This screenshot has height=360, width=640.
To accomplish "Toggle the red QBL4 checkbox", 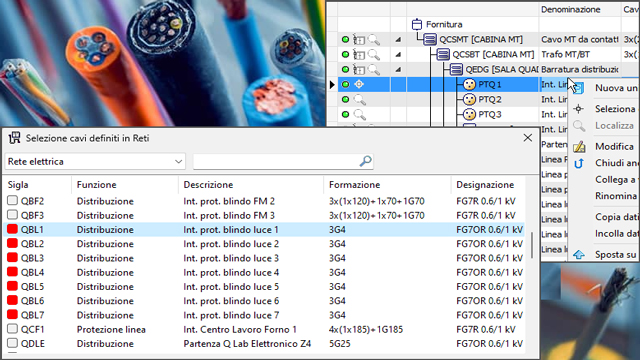I will point(12,272).
